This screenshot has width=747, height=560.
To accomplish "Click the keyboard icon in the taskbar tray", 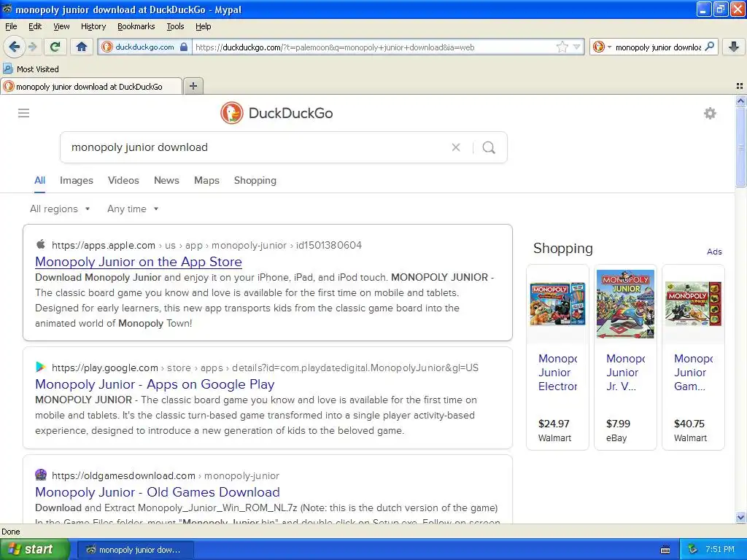I will coord(665,550).
